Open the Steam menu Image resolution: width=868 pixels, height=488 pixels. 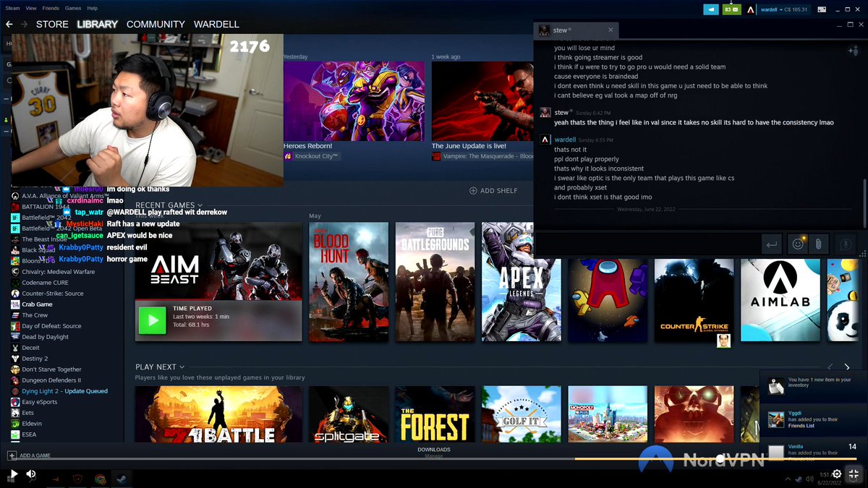coord(12,8)
